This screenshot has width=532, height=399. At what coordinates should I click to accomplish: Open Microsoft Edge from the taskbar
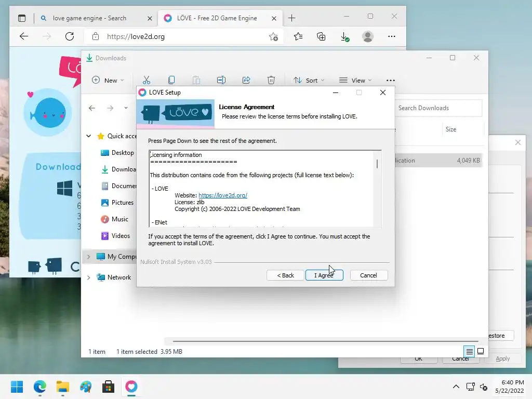(39, 387)
